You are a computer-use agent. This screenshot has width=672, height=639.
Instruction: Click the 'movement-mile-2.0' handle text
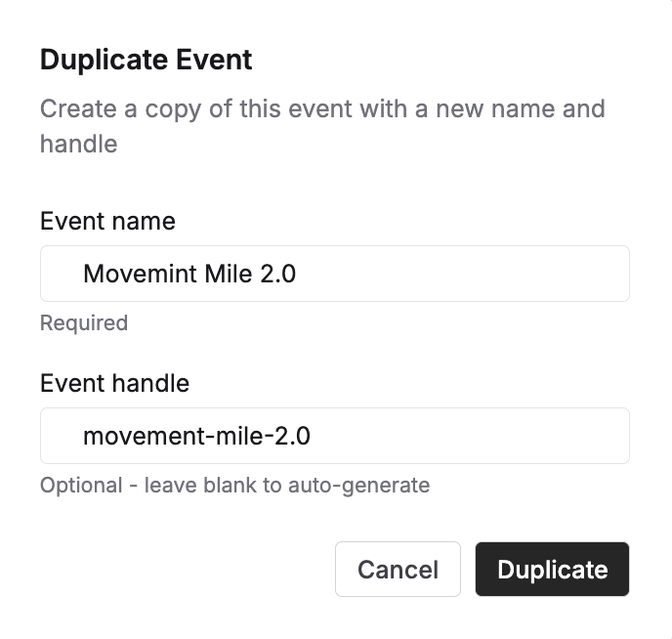(196, 436)
